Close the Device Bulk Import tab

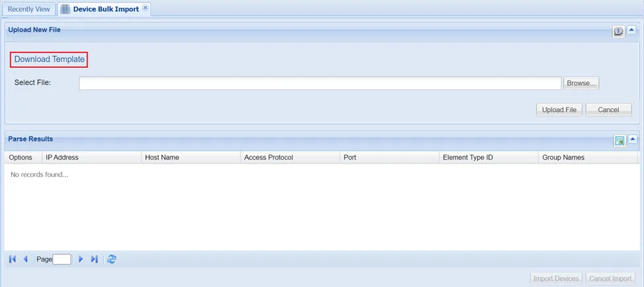pos(145,8)
